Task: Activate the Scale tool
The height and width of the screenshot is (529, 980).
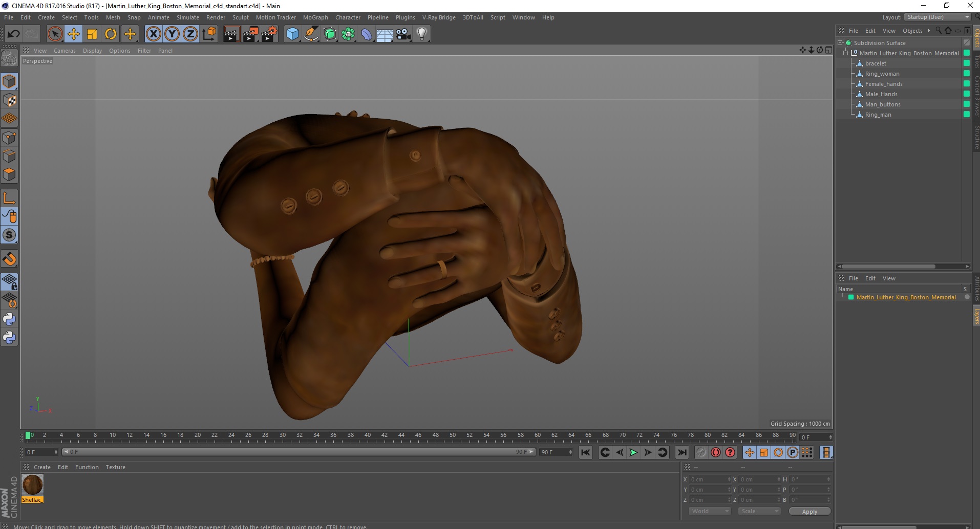Action: (92, 34)
